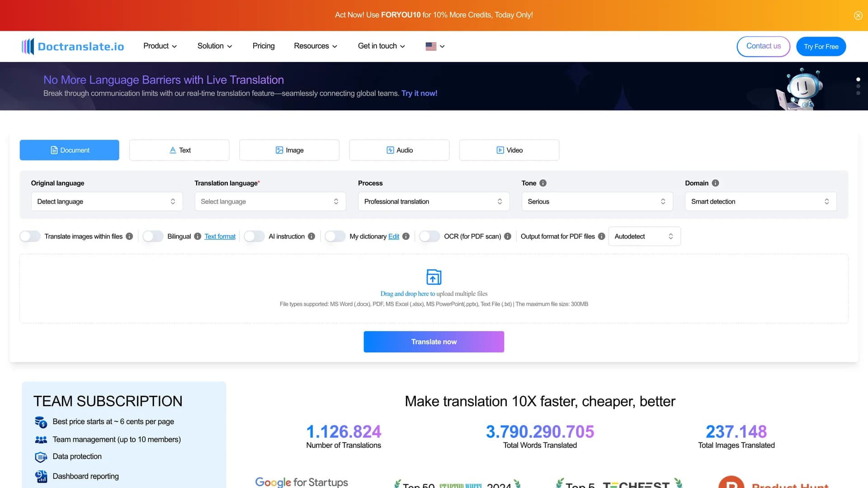Viewport: 868px width, 488px height.
Task: Switch to the Audio tab
Action: click(x=399, y=150)
